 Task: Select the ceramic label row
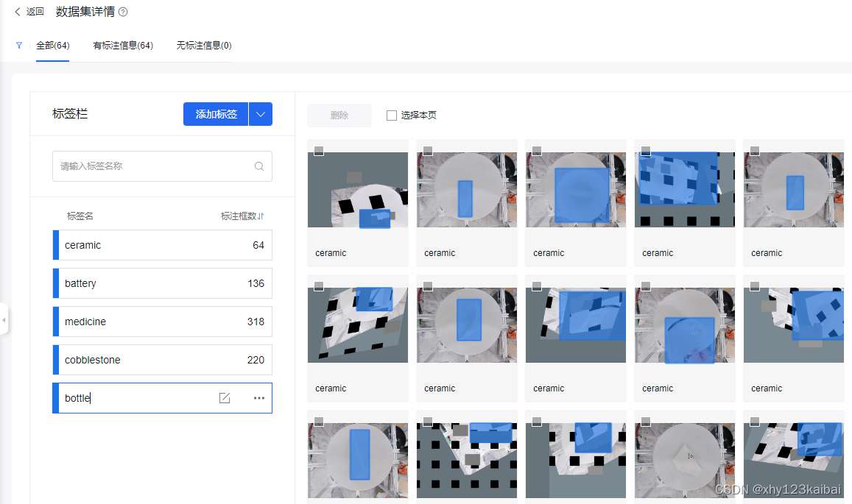pyautogui.click(x=163, y=246)
